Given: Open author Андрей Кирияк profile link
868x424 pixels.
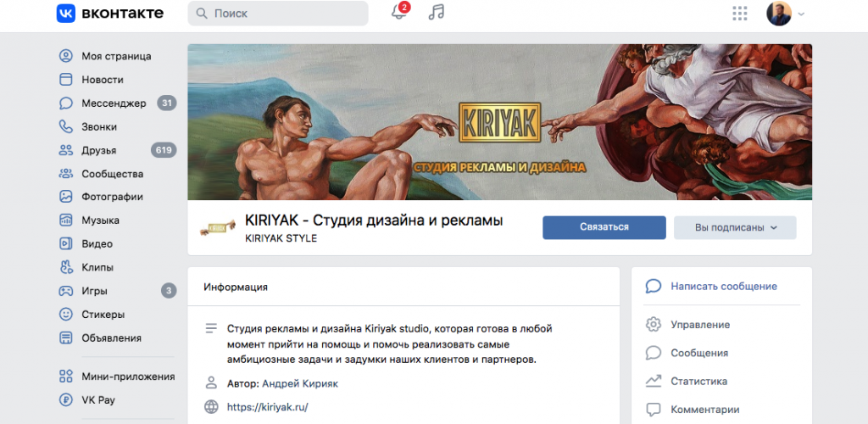Looking at the screenshot, I should 300,383.
